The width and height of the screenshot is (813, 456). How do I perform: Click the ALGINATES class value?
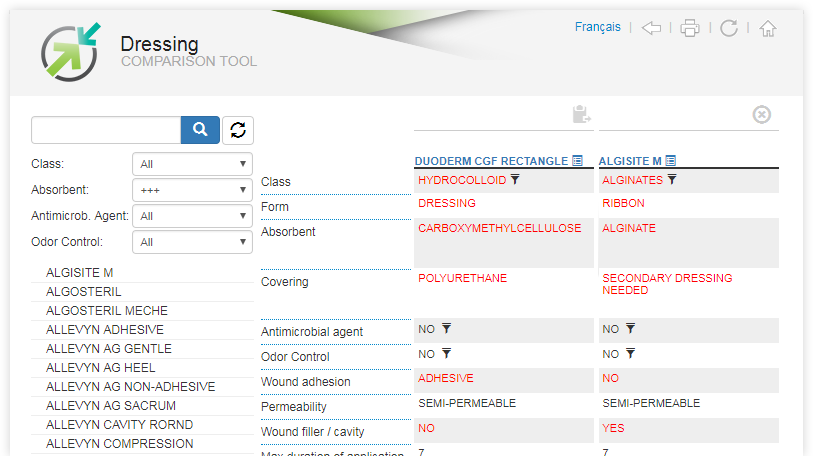[633, 180]
